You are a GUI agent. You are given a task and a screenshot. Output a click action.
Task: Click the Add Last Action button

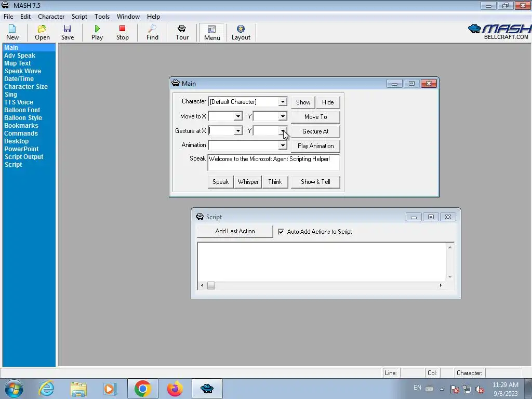point(235,231)
